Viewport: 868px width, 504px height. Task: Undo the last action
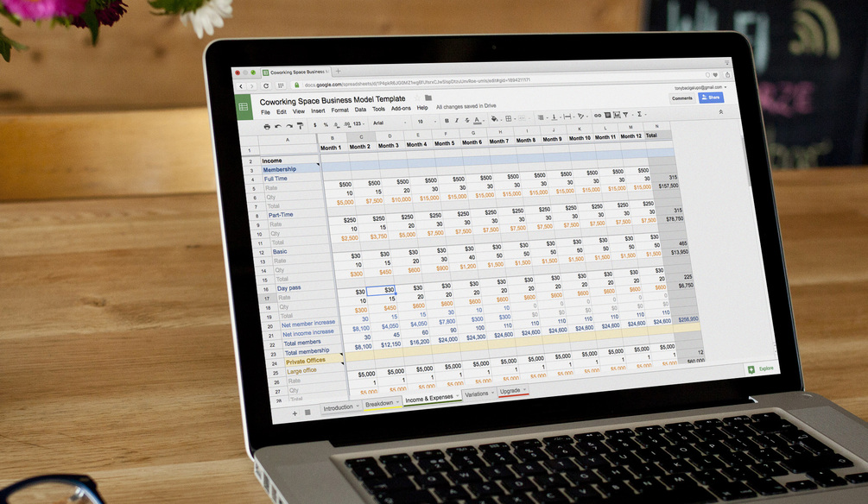[278, 126]
